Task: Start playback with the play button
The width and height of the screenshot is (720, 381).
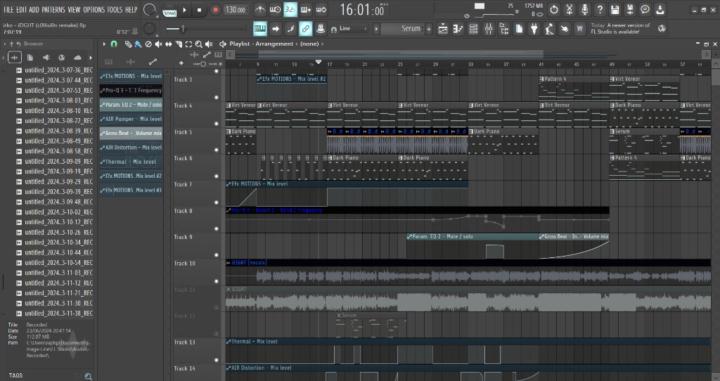Action: 185,10
